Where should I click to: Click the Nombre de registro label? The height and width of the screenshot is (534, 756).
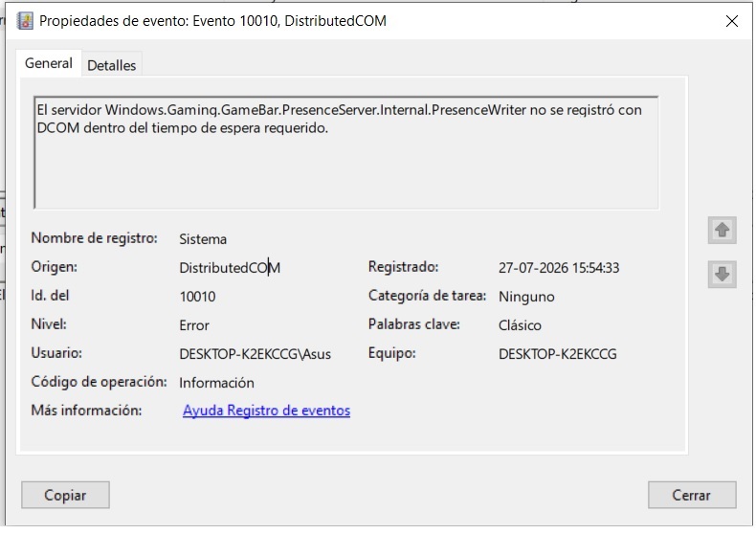point(95,238)
